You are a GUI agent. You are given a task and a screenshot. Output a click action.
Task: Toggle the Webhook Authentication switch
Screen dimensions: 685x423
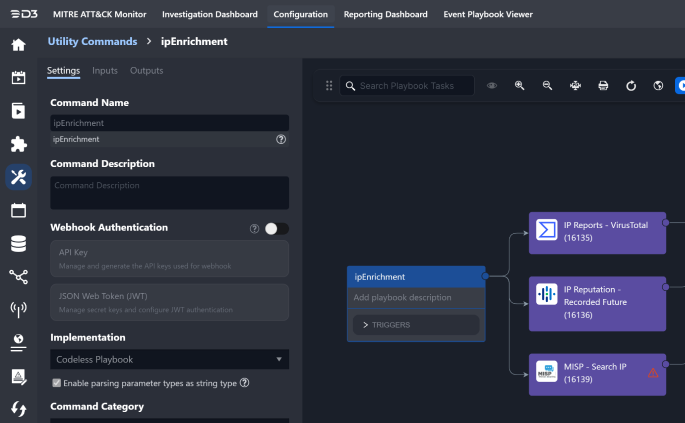[x=276, y=228]
